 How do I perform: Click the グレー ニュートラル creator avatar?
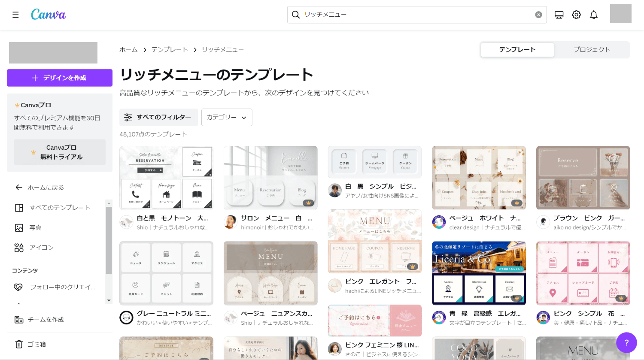(126, 318)
